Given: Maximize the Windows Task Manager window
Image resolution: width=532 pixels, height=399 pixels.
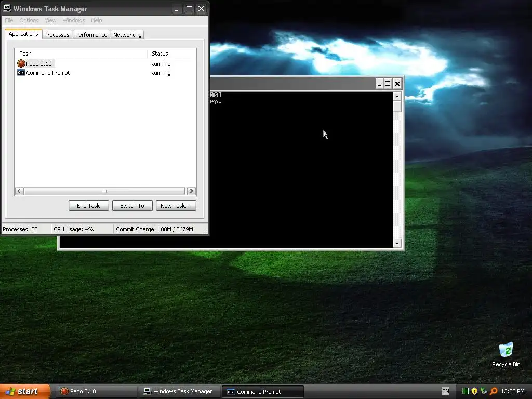Looking at the screenshot, I should (x=189, y=9).
